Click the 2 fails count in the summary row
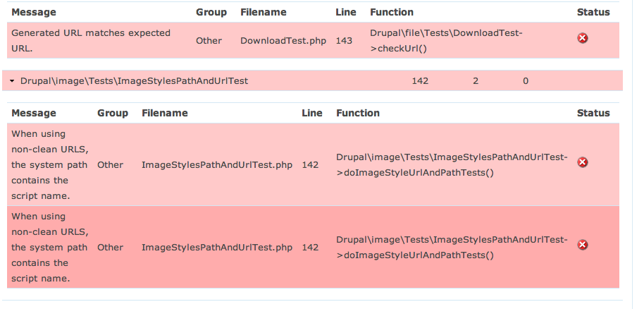644x309 pixels. point(476,81)
